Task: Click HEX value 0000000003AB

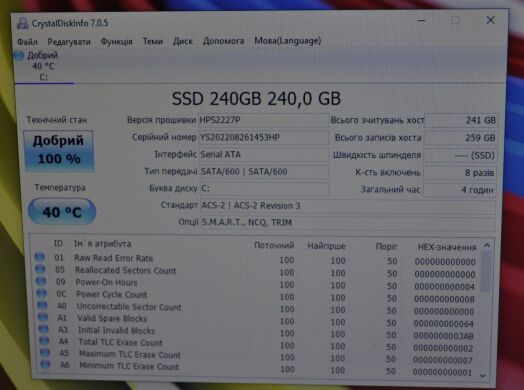Action: coord(443,336)
